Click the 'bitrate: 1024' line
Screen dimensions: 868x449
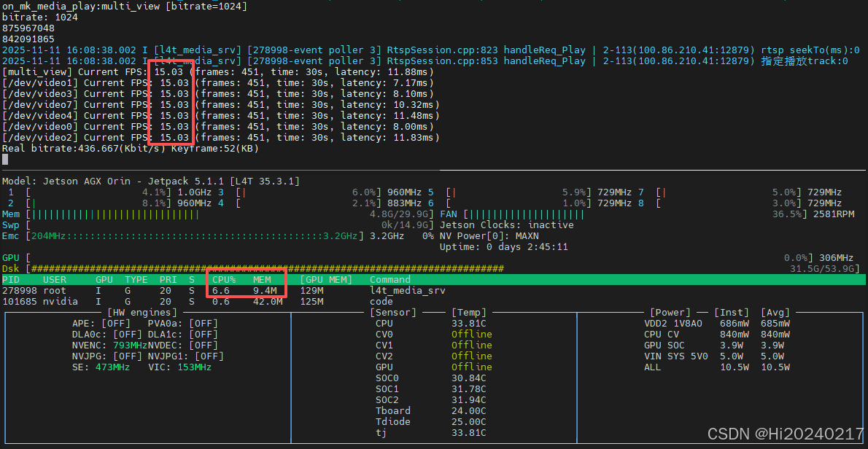[x=40, y=17]
